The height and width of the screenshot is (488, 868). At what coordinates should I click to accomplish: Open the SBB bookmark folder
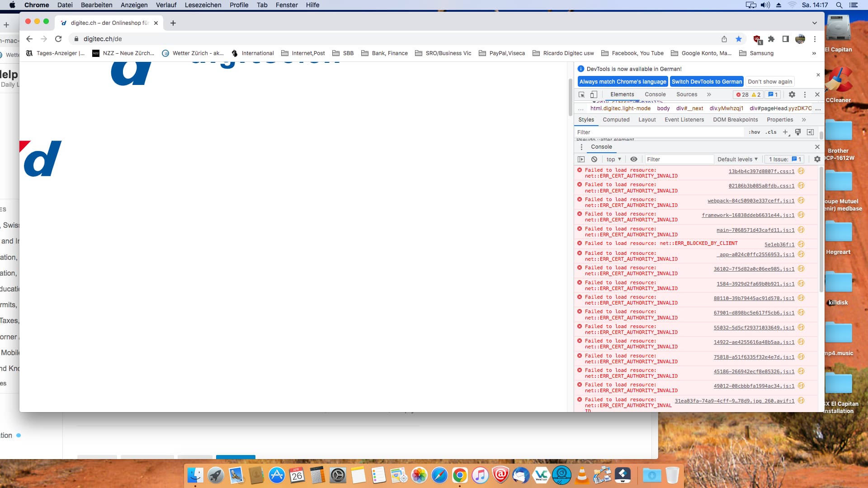pos(343,53)
